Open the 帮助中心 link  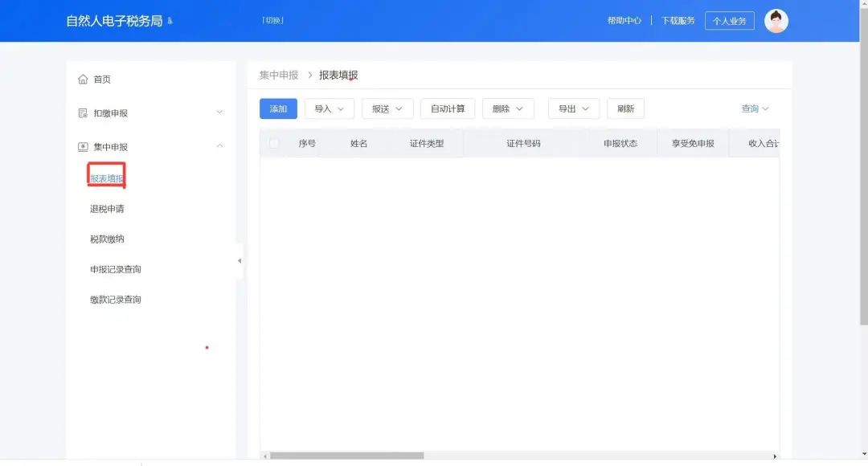(624, 21)
